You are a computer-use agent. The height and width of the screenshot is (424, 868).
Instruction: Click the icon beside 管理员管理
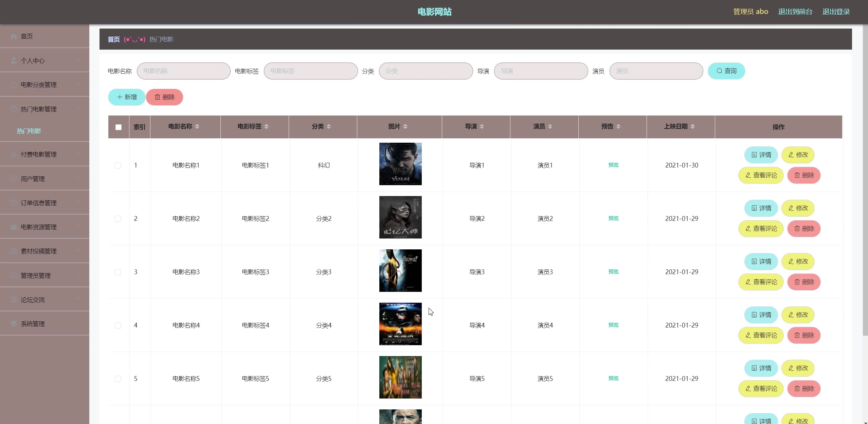(x=14, y=276)
